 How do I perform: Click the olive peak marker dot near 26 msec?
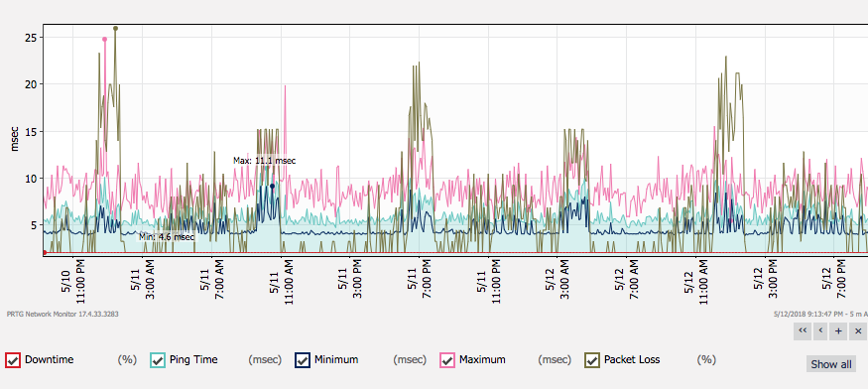[x=115, y=28]
